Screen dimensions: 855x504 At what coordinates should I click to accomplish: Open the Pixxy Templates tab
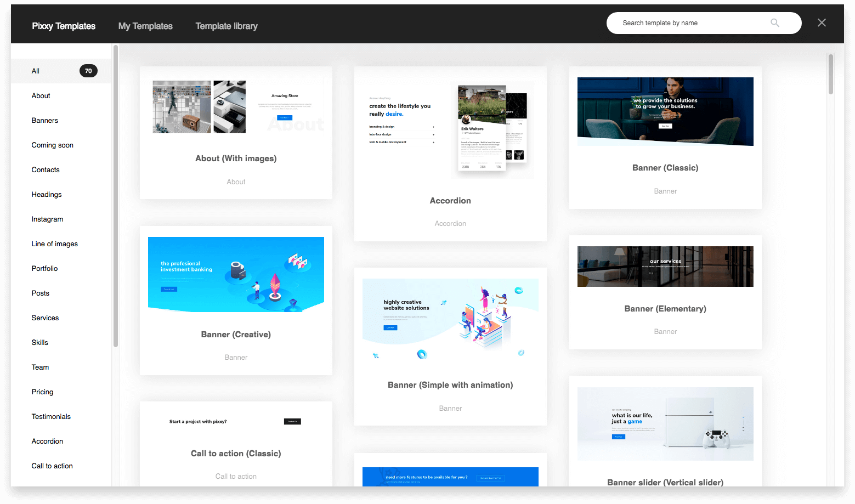pyautogui.click(x=64, y=26)
